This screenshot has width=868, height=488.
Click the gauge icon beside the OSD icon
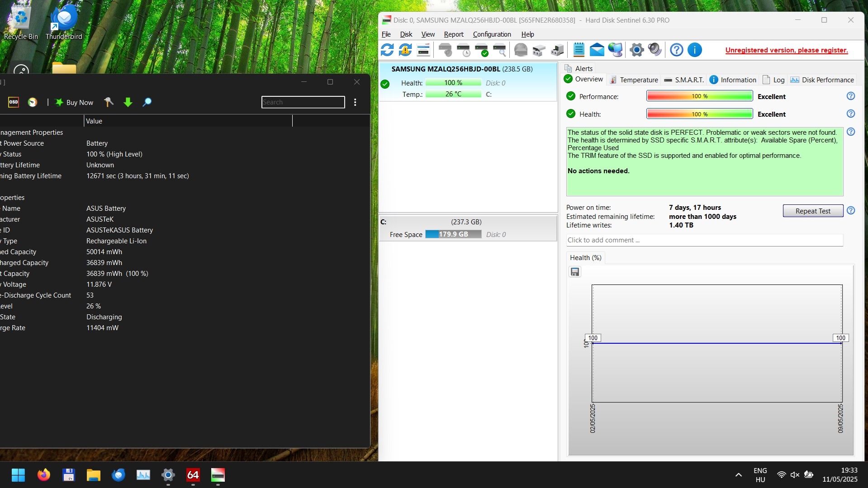click(x=33, y=102)
